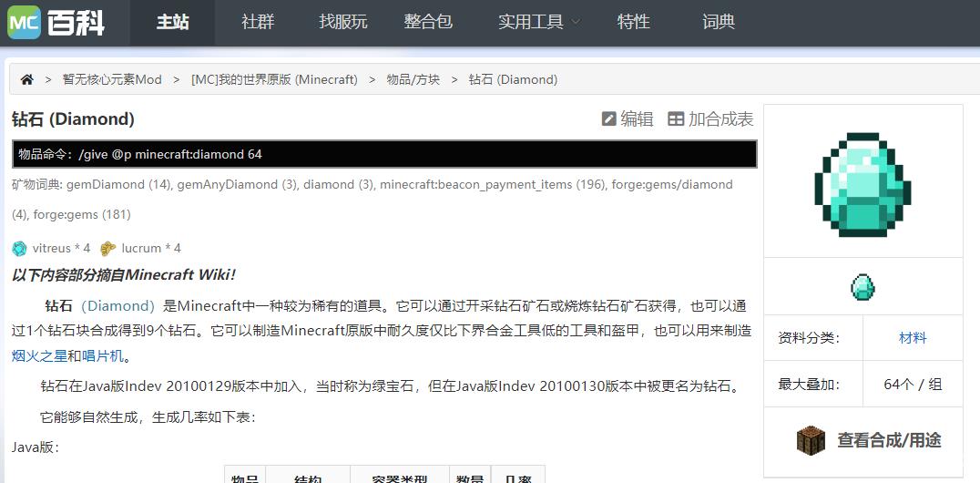980x483 pixels.
Task: Open forge:gems/diamond tag link
Action: pos(672,185)
